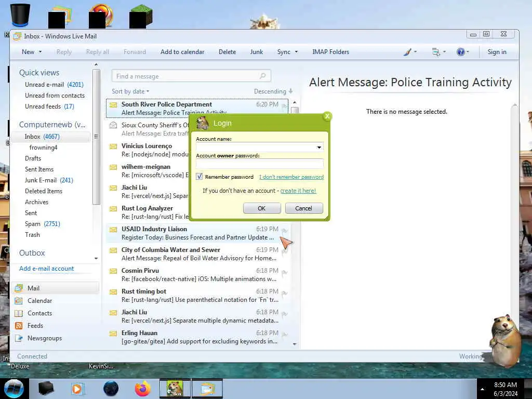Screen dimensions: 532x399
Task: Expand Colorizer dropdown arrow
Action: 415,52
